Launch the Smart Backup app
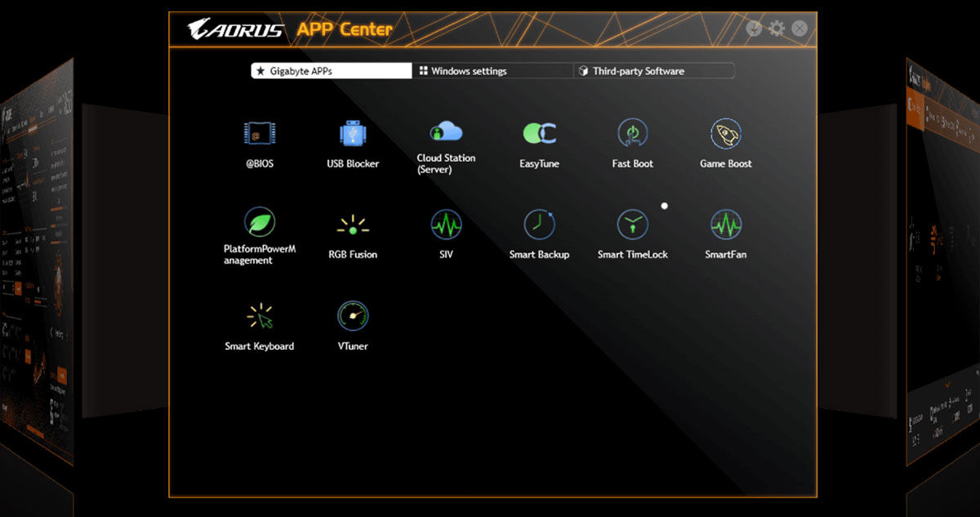This screenshot has height=517, width=980. (539, 224)
